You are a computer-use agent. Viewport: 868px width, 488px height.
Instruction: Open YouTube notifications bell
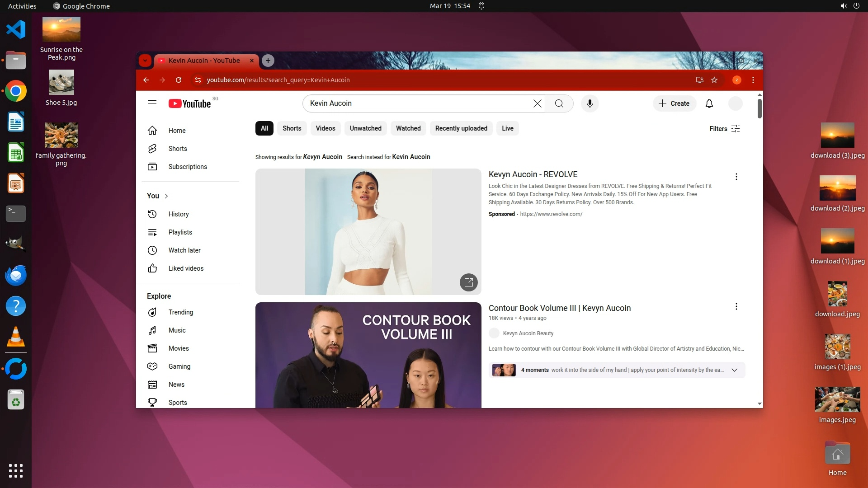coord(709,103)
